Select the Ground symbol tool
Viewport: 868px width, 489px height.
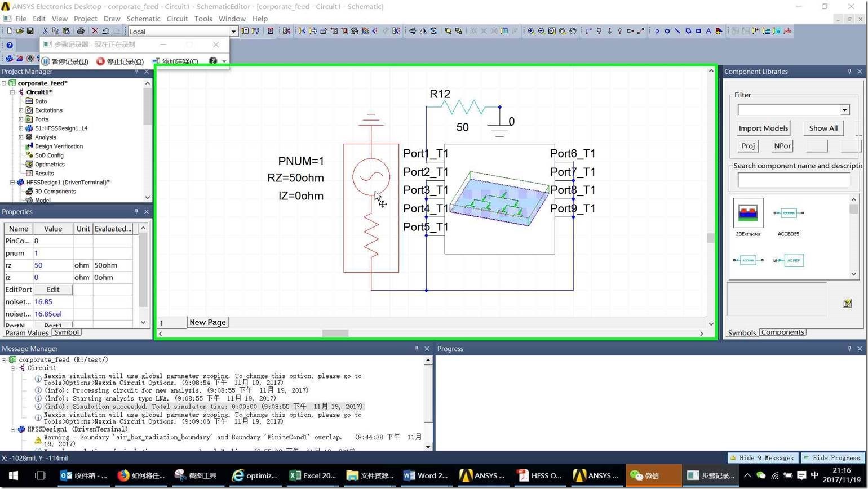(609, 31)
